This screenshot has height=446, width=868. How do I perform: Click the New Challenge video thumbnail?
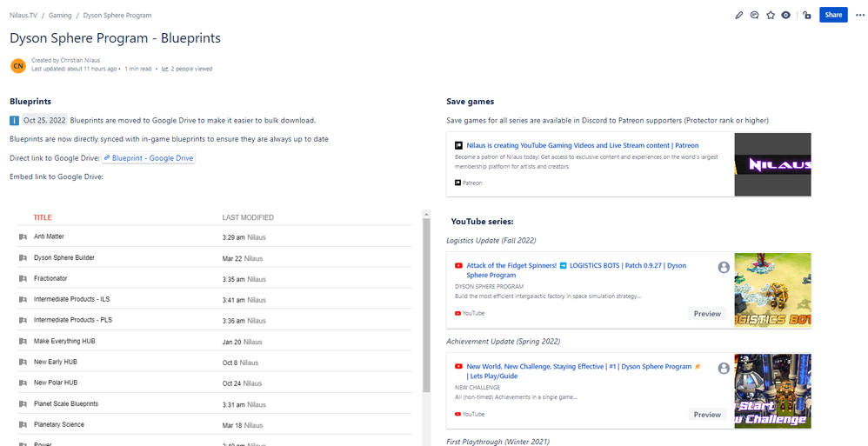[x=773, y=391]
